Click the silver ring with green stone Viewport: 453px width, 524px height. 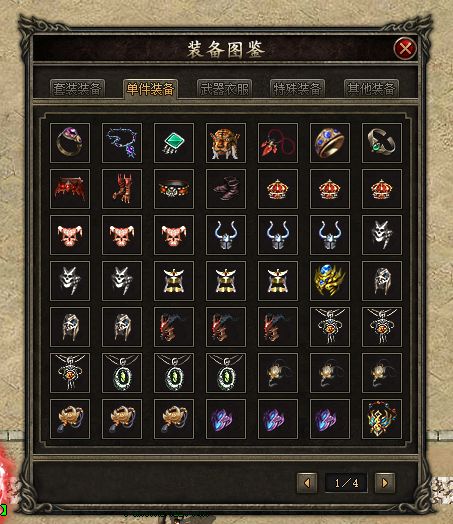[x=382, y=143]
